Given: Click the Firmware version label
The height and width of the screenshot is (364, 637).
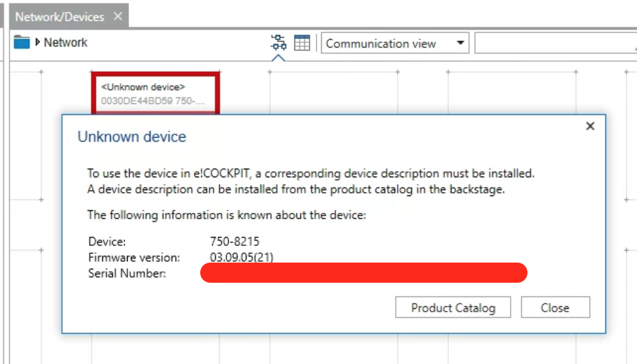Looking at the screenshot, I should click(134, 257).
